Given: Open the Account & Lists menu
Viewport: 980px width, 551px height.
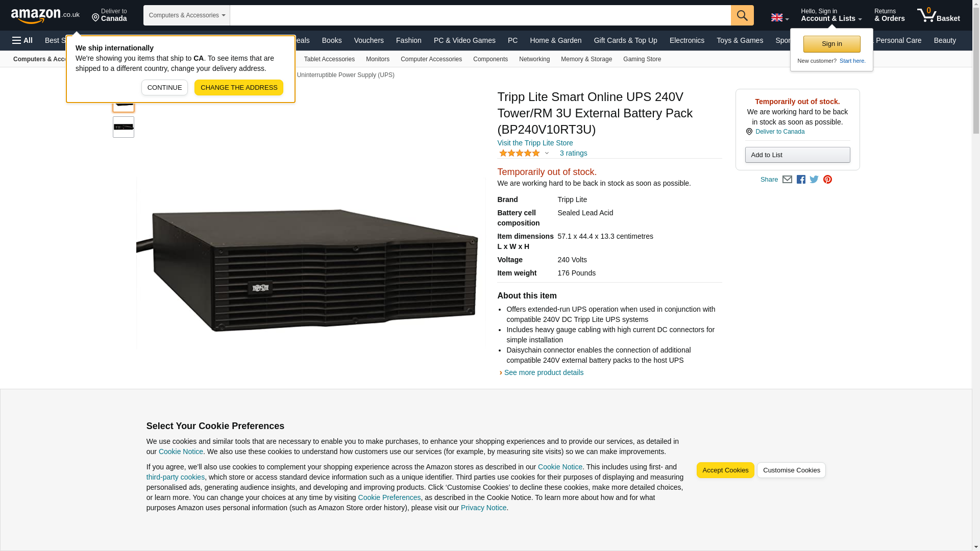Looking at the screenshot, I should point(831,15).
